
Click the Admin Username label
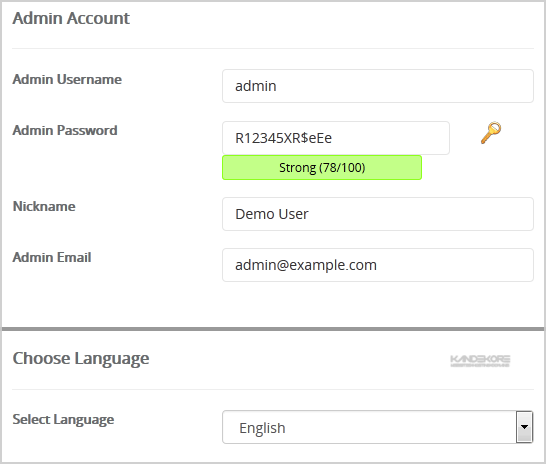click(67, 79)
